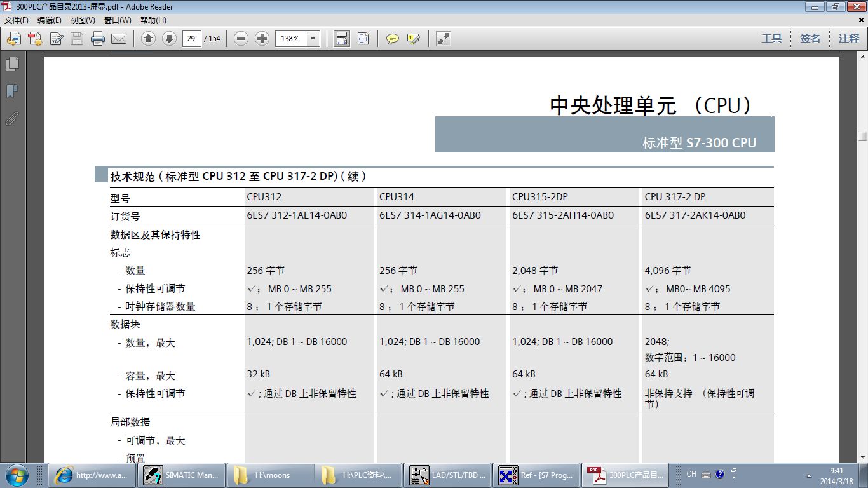Click order number 6ES7 315-2AH14-0AB0
The height and width of the screenshot is (488, 868).
coord(563,215)
